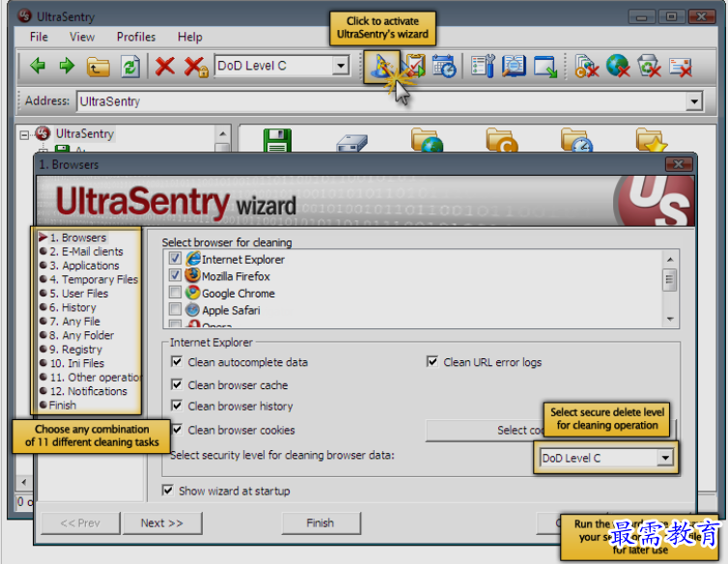Go to wizard step 2. E-Mail clients

click(x=86, y=251)
